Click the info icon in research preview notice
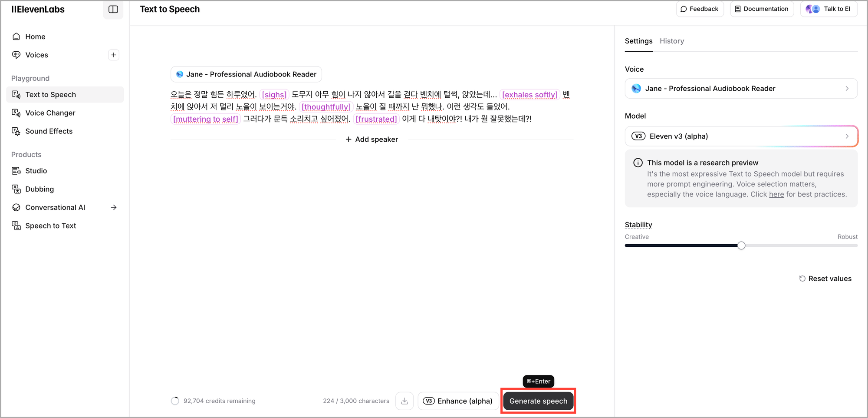868x418 pixels. pos(638,163)
